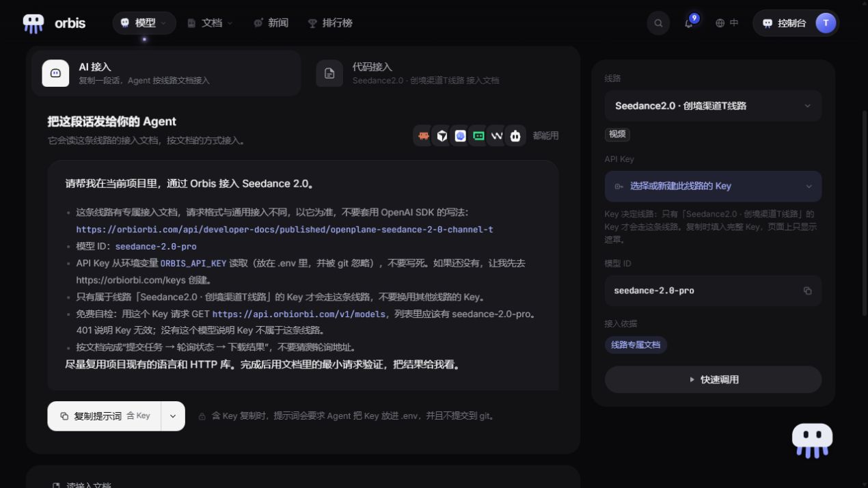The width and height of the screenshot is (868, 488).
Task: Click heading 把这段话发给你的 Agent
Action: tap(112, 122)
